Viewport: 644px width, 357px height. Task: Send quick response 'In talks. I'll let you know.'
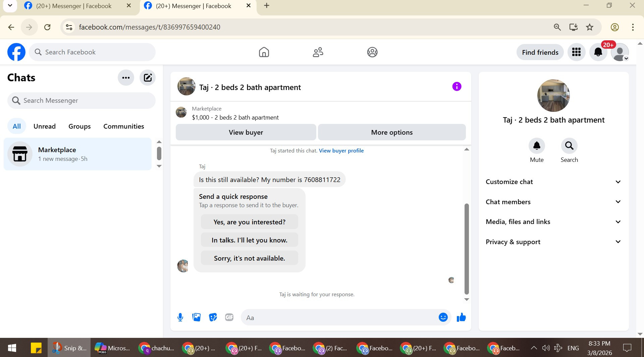pyautogui.click(x=250, y=240)
